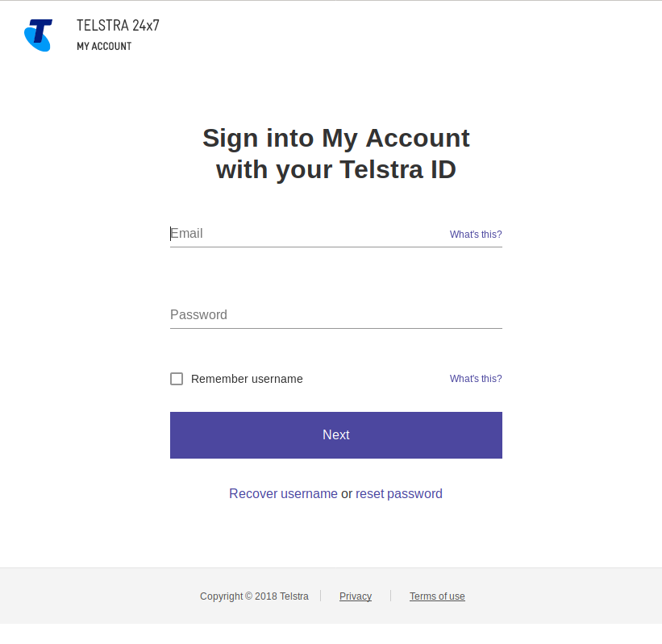Open What's this help for Remember username
Image resolution: width=662 pixels, height=644 pixels.
point(475,378)
